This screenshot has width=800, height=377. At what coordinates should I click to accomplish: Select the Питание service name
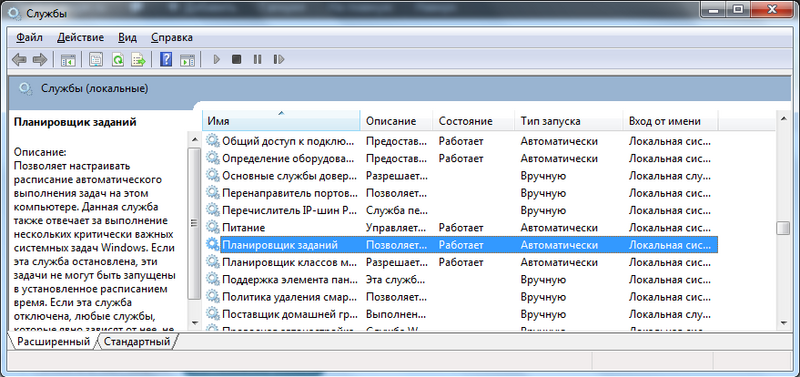243,228
